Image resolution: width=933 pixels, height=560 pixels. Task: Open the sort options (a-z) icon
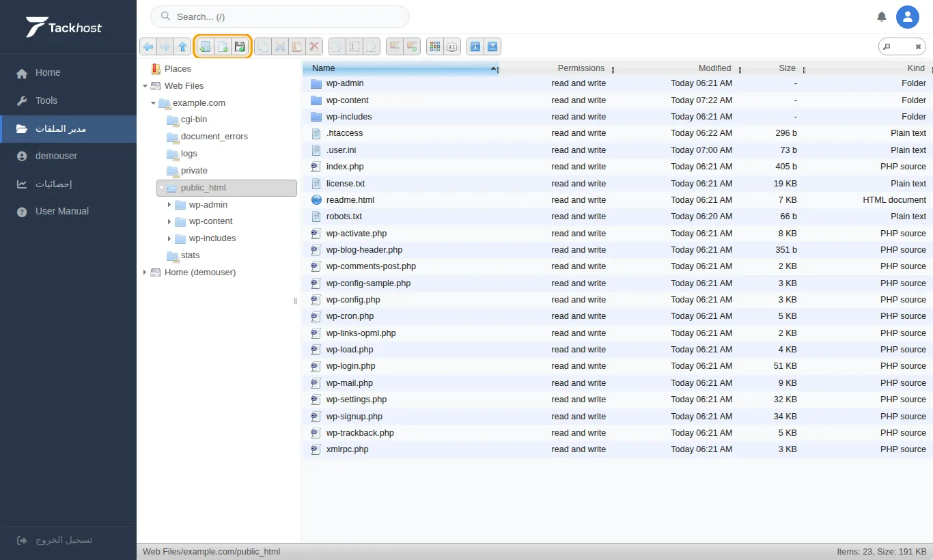point(451,46)
